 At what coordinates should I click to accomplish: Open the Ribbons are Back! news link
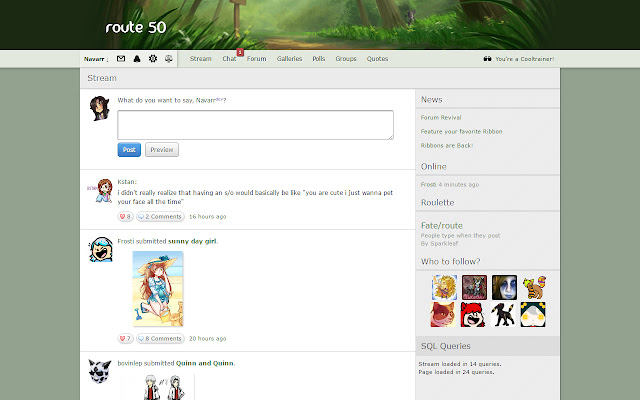click(x=447, y=145)
